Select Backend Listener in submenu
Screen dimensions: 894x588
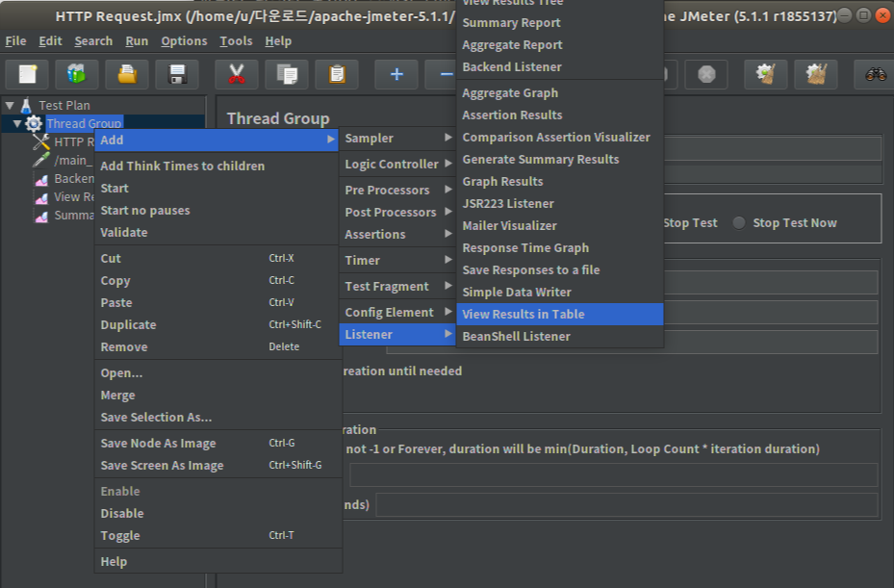[560, 67]
